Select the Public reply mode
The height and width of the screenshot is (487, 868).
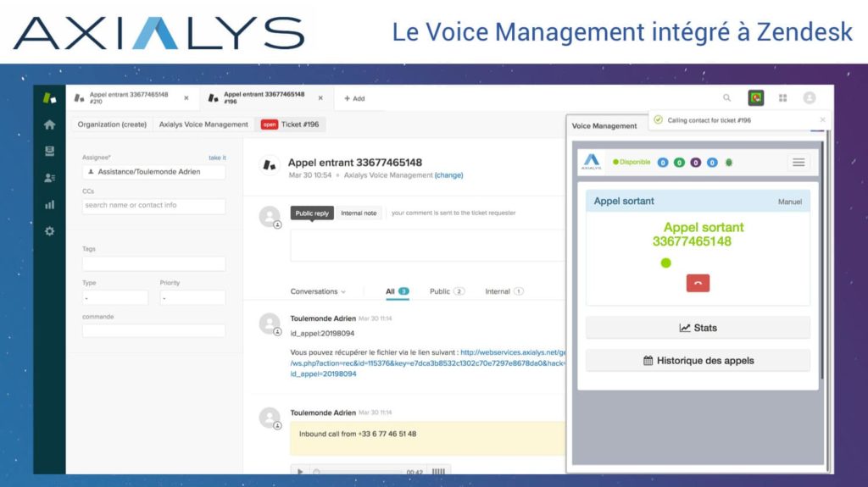[x=312, y=213]
